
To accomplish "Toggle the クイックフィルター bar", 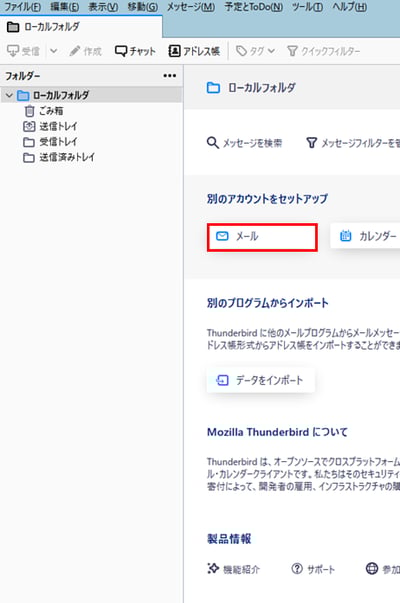I will point(323,51).
